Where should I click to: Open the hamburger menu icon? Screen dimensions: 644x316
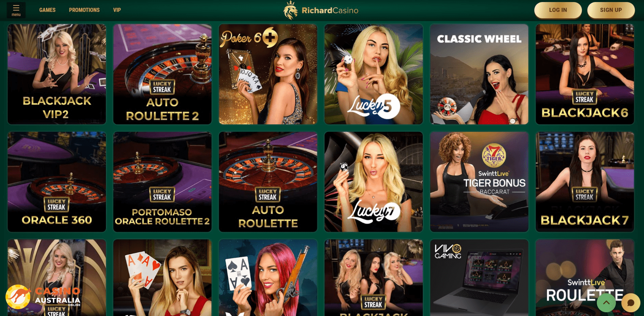point(16,10)
